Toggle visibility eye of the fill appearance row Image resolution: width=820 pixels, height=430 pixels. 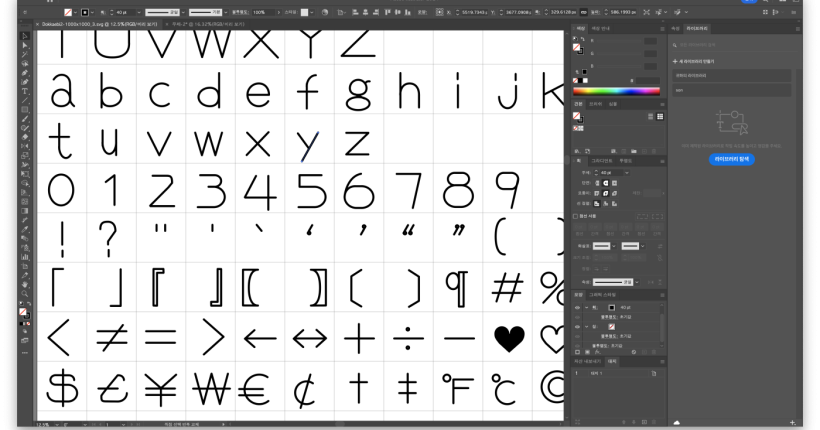coord(577,326)
